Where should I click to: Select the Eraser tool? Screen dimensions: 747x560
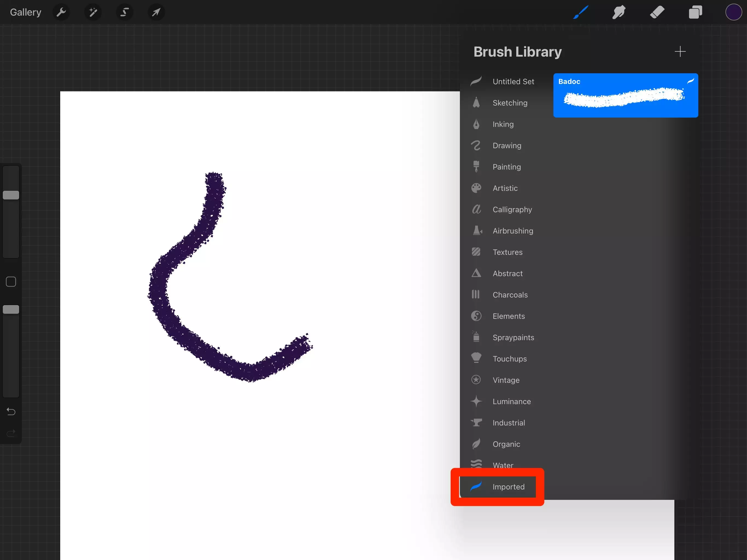[657, 13]
